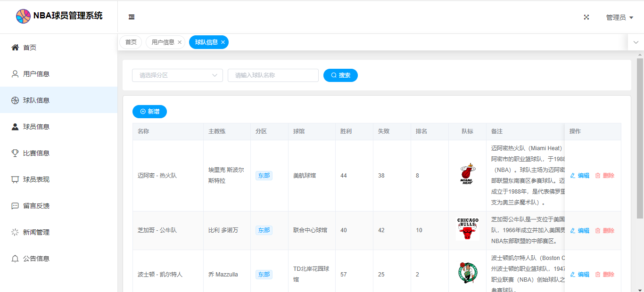Select 球员信息 in the sidebar
The width and height of the screenshot is (644, 292).
(x=36, y=127)
